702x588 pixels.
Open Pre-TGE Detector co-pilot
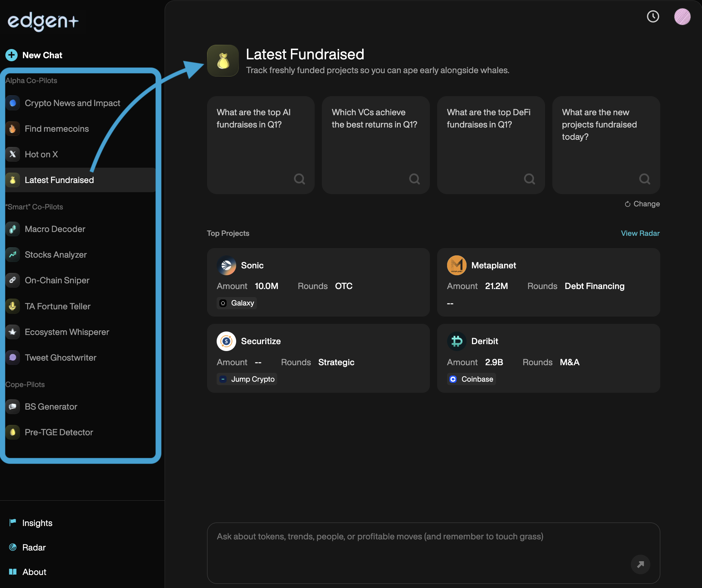click(x=59, y=432)
